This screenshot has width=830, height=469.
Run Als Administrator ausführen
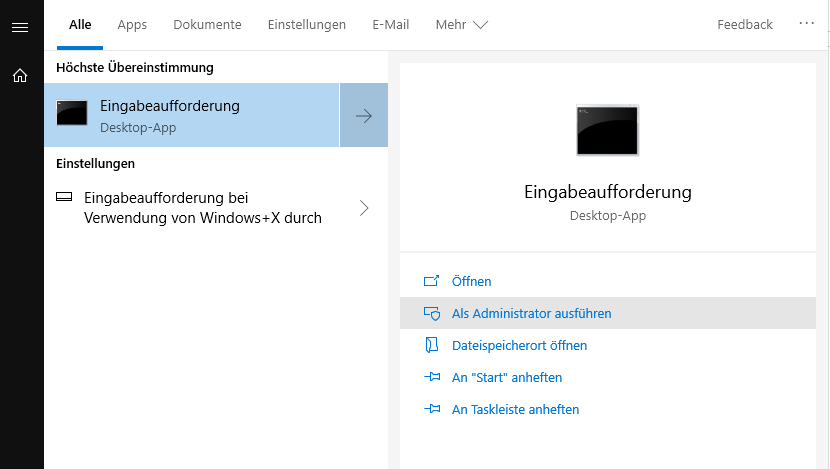pyautogui.click(x=531, y=313)
